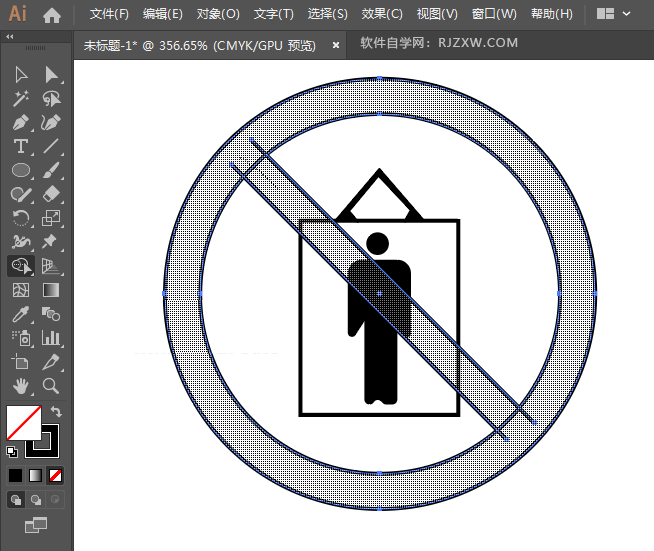Open the 窗口(W) menu
This screenshot has width=654, height=551.
pos(494,14)
